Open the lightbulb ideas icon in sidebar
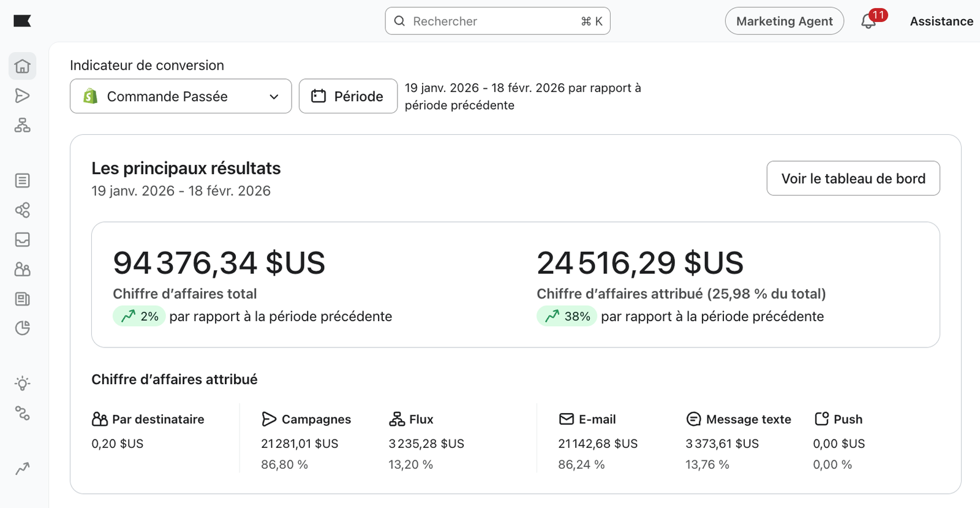The height and width of the screenshot is (508, 980). (x=23, y=384)
